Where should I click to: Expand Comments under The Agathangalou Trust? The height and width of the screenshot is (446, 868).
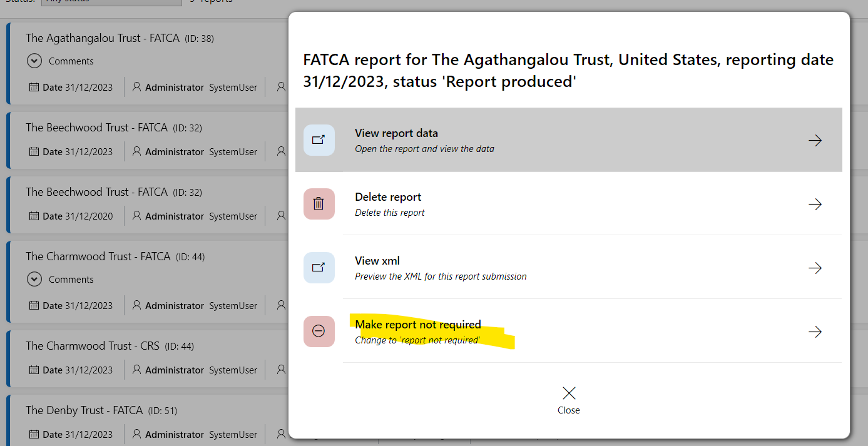tap(34, 61)
